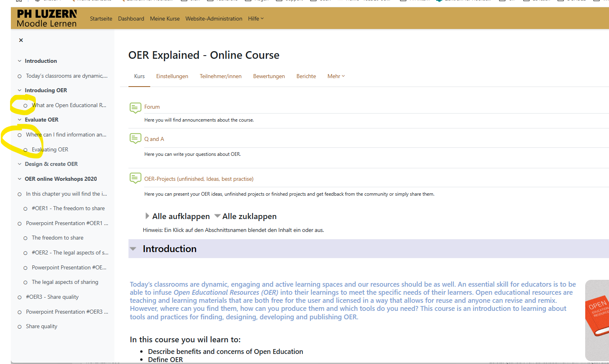The width and height of the screenshot is (609, 364).
Task: Click the circle beside Share quality without #OER3
Action: click(x=19, y=327)
